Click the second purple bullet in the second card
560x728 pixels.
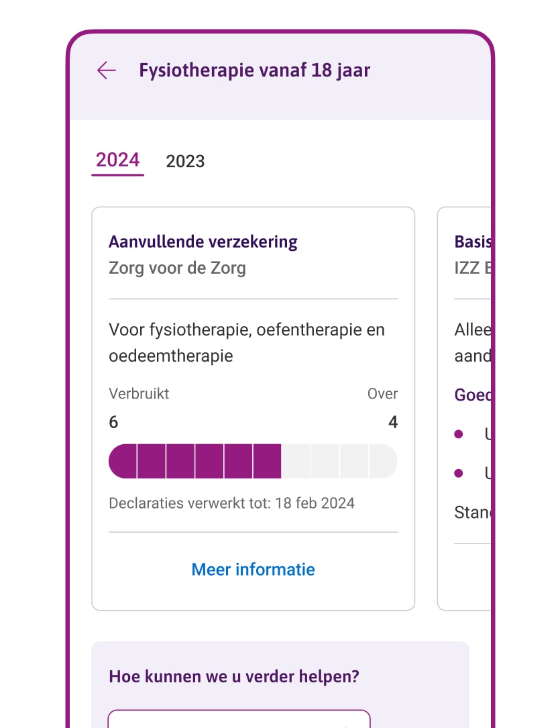pos(459,473)
